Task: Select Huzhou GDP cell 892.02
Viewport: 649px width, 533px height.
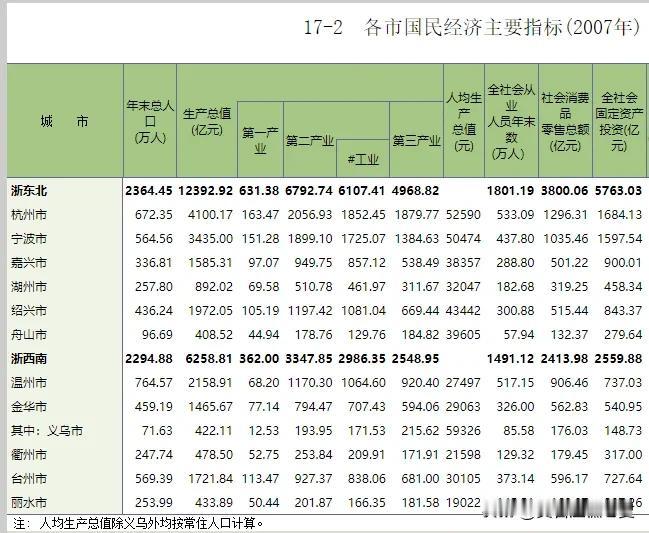Action: [x=214, y=286]
